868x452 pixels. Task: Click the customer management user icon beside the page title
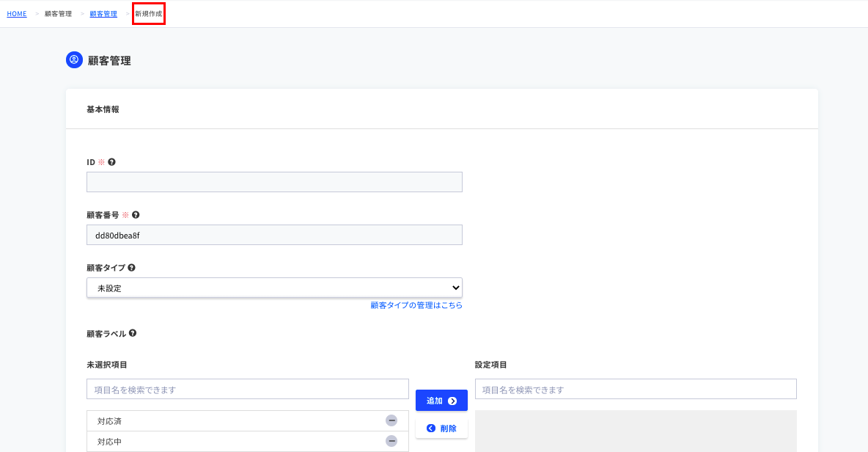point(74,60)
